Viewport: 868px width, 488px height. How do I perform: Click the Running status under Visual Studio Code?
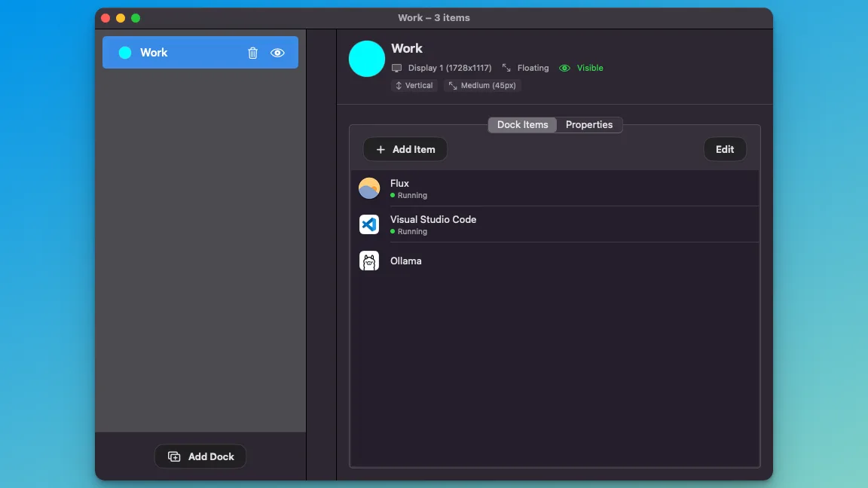408,232
